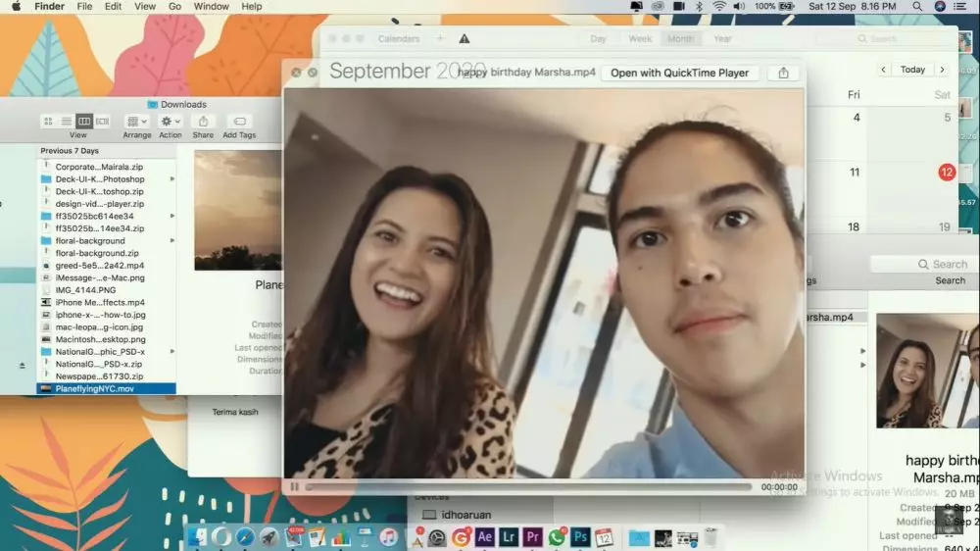The height and width of the screenshot is (551, 980).
Task: Launch Lightroom from the dock
Action: [x=509, y=537]
